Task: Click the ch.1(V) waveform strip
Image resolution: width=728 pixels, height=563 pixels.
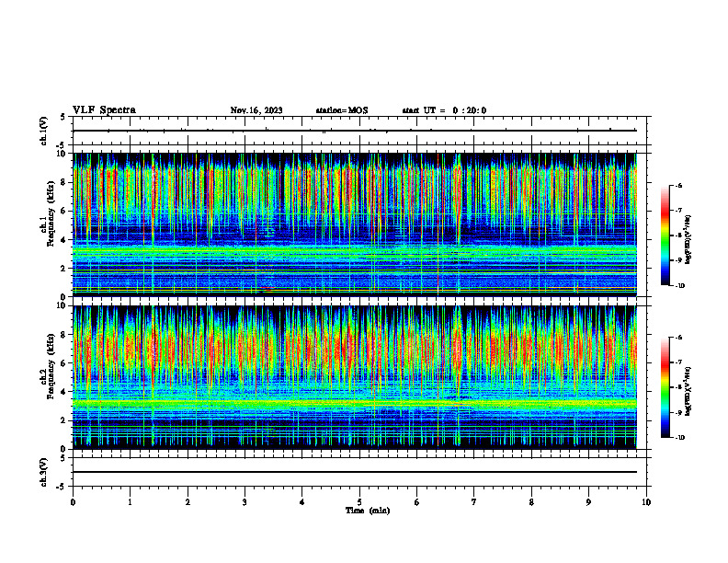Action: (x=359, y=131)
